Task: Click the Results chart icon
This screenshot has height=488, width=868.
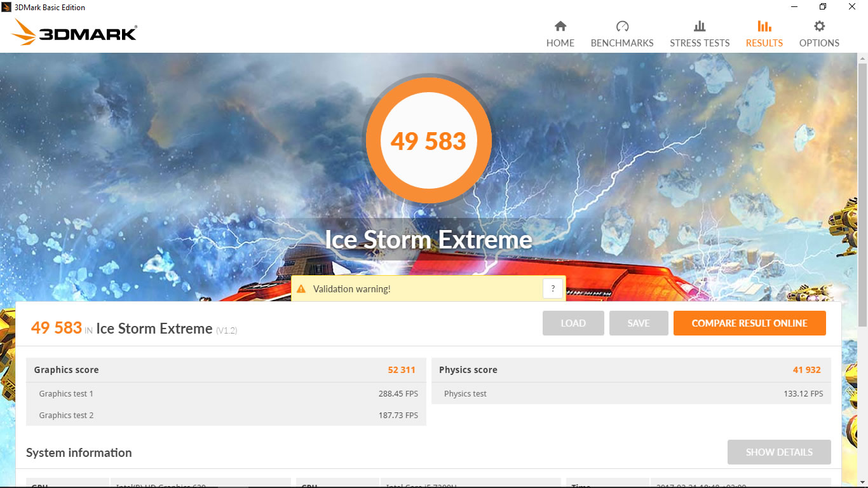Action: 764,26
